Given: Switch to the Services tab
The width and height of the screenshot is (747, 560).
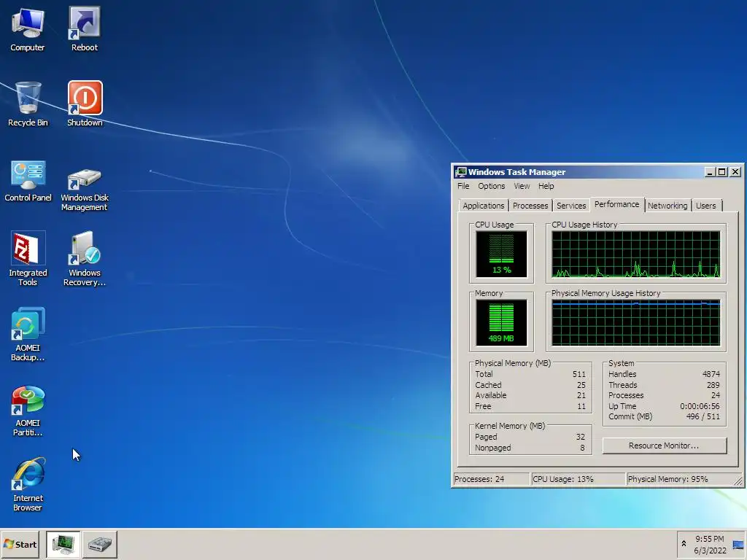Looking at the screenshot, I should click(571, 206).
